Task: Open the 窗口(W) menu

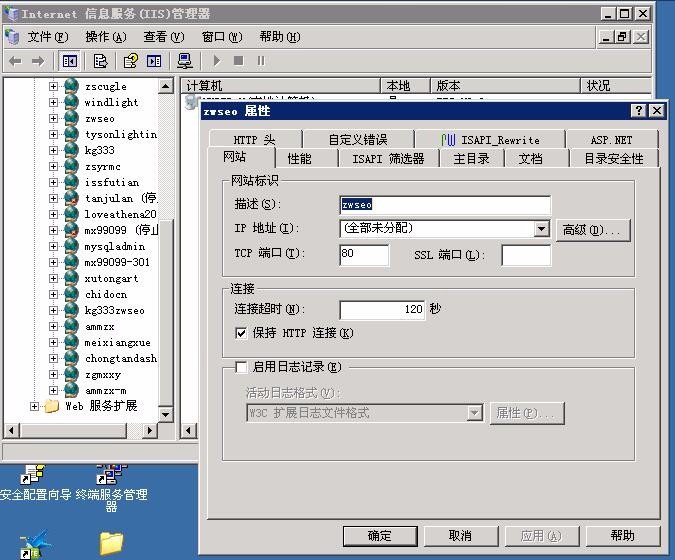Action: tap(222, 37)
